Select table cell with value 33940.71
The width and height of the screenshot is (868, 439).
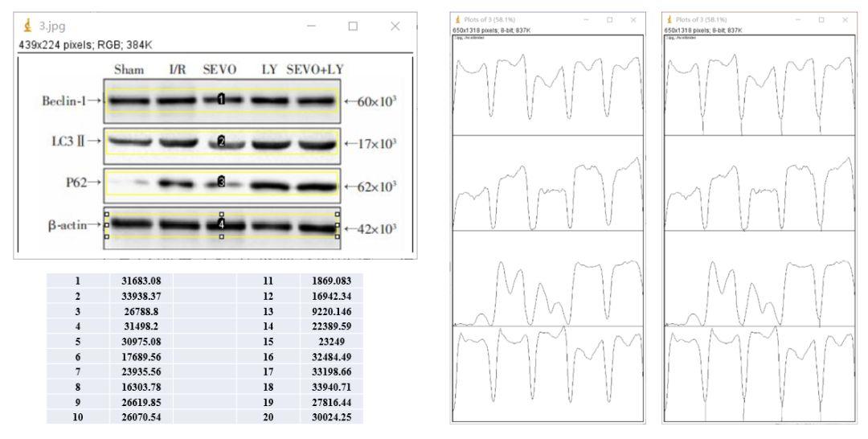[332, 387]
